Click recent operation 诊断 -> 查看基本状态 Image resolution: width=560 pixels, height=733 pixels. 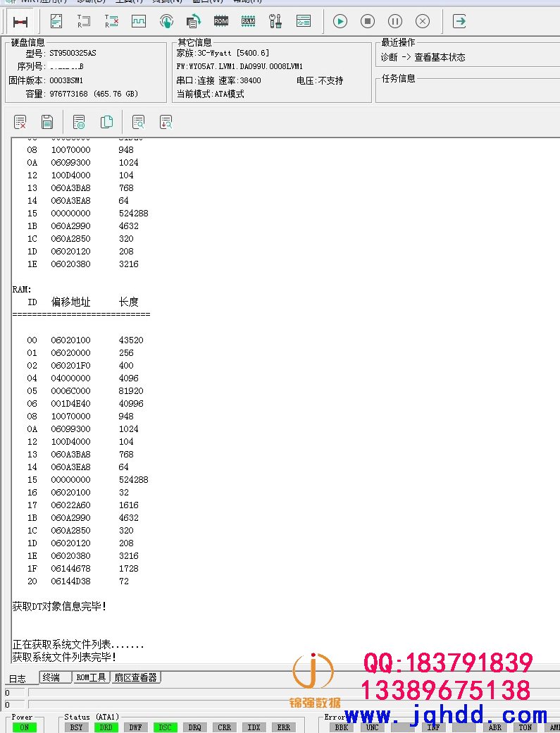423,57
